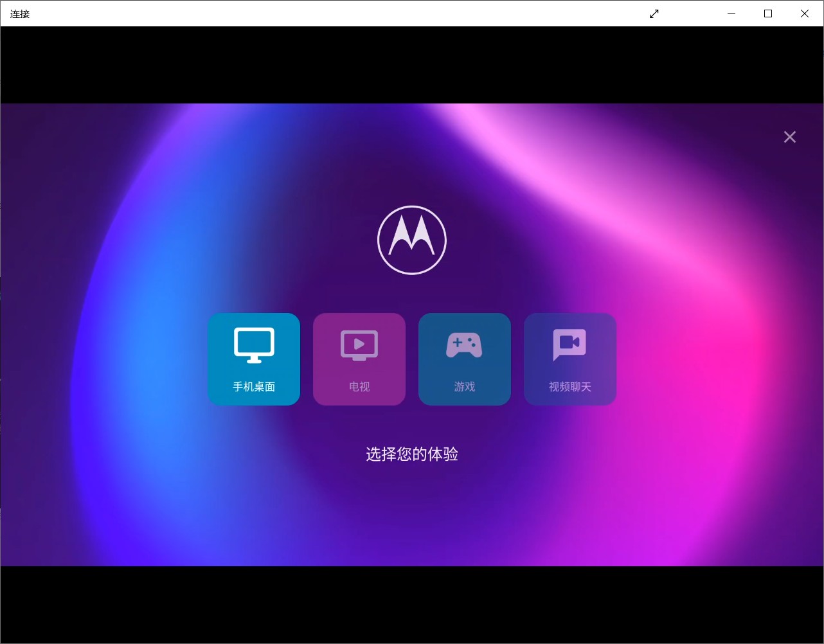The image size is (824, 644).
Task: Toggle fullscreen with the diagonal arrows icon
Action: tap(654, 13)
